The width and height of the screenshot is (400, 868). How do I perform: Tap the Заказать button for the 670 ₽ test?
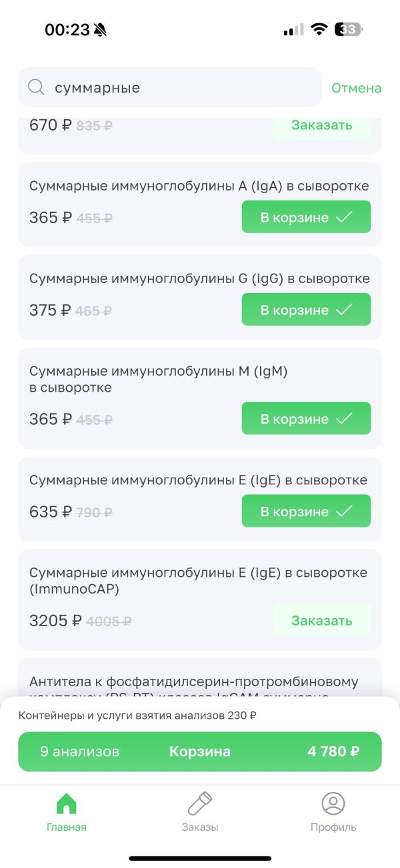click(x=322, y=125)
